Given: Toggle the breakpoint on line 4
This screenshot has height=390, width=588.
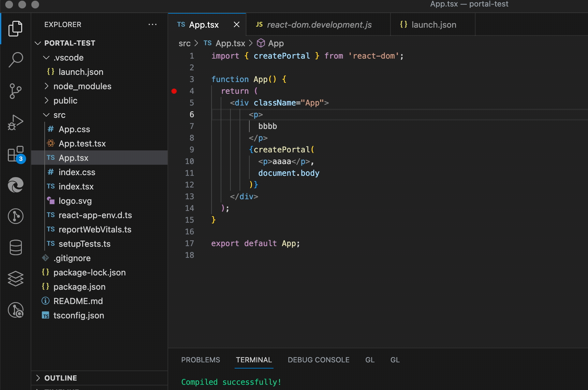Looking at the screenshot, I should tap(174, 91).
